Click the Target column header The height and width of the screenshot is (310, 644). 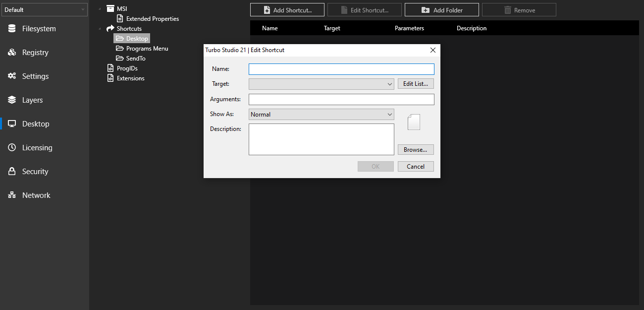(x=332, y=28)
